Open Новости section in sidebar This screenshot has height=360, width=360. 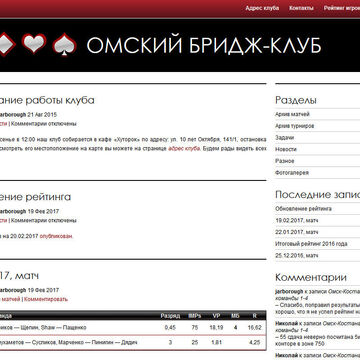(x=286, y=149)
